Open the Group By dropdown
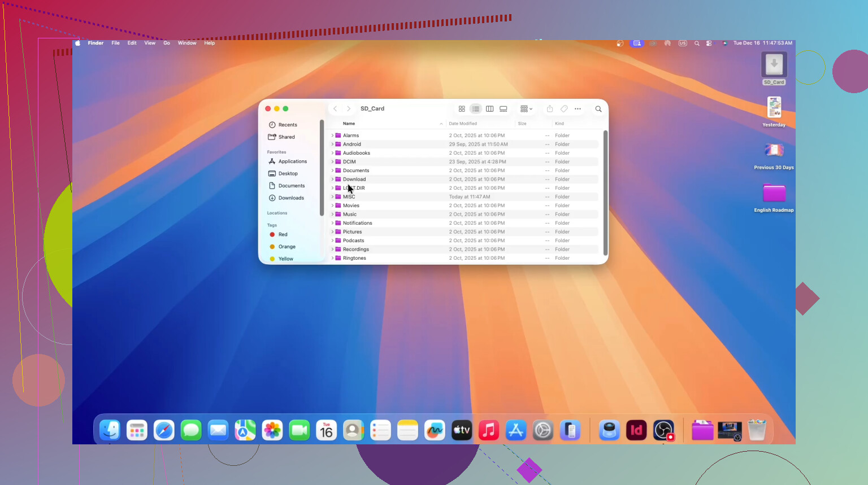 [526, 109]
